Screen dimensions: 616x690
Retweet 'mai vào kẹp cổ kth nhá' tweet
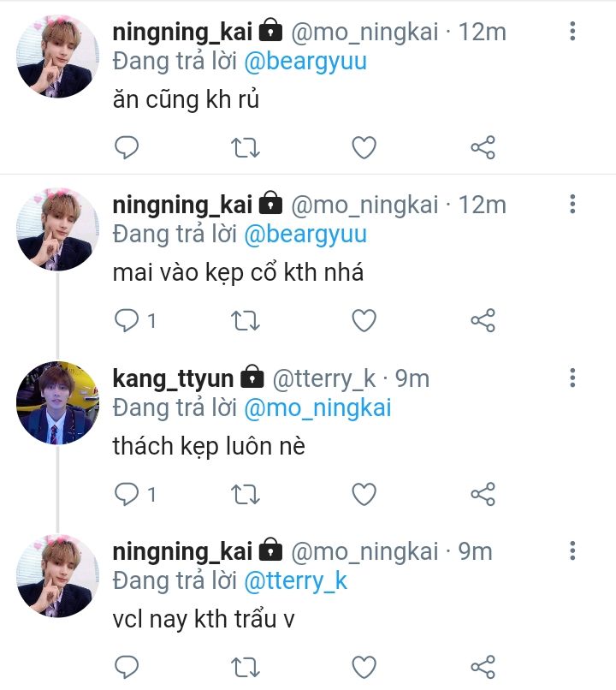246,321
